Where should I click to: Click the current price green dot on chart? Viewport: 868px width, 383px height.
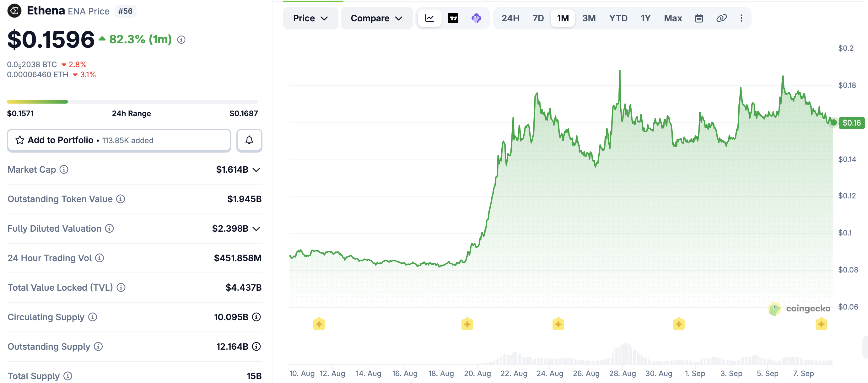[x=834, y=122]
